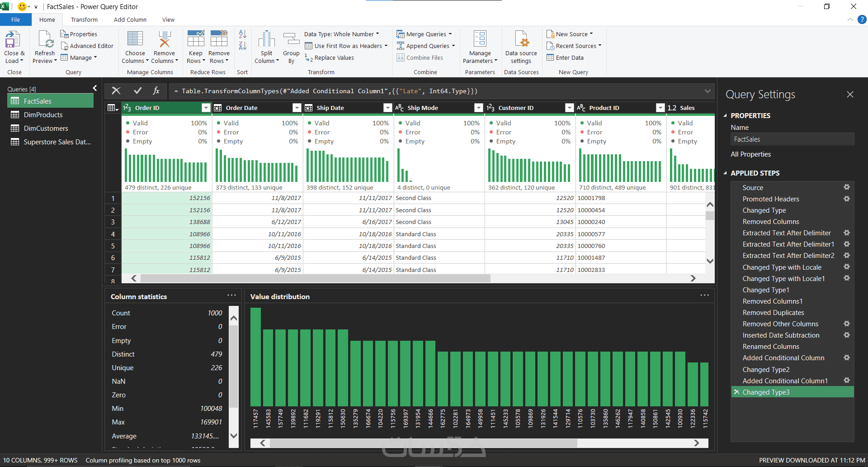Expand the formula bar with the chevron
This screenshot has width=868, height=467.
[x=707, y=91]
